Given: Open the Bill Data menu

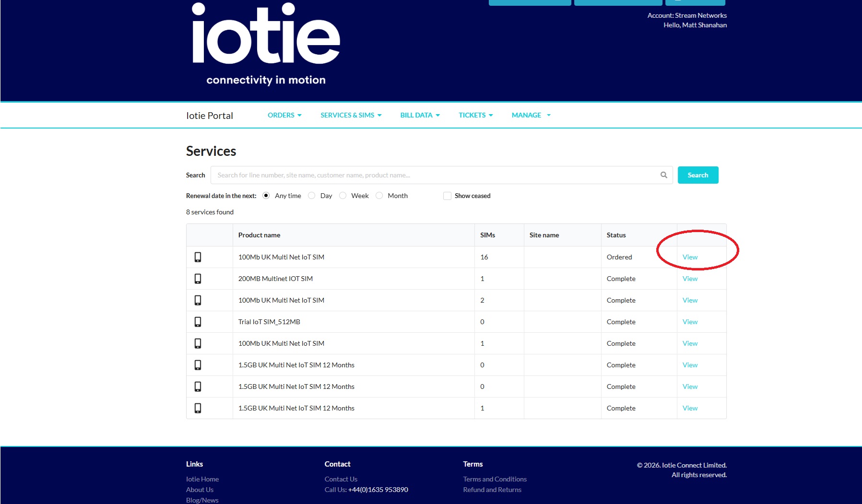Looking at the screenshot, I should (x=419, y=115).
